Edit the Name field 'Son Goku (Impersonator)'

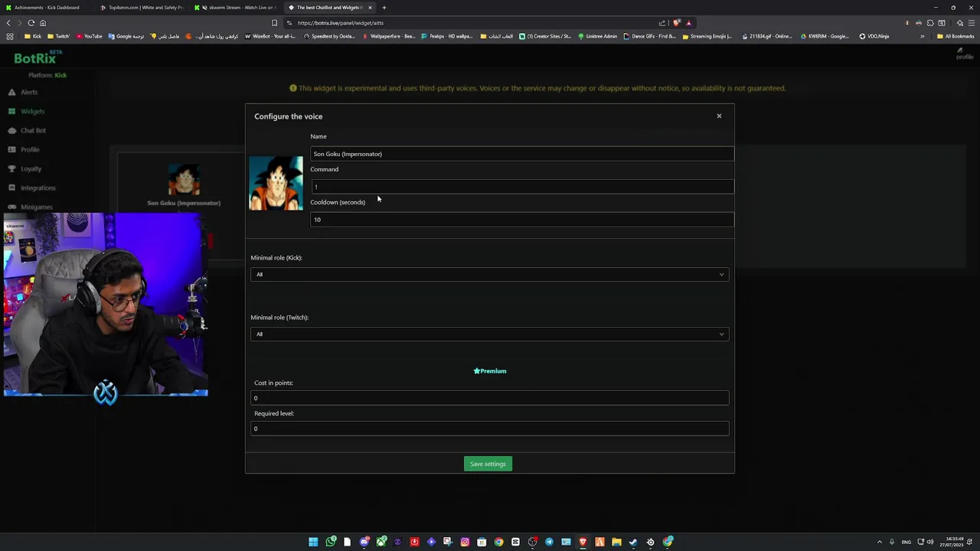(x=521, y=154)
